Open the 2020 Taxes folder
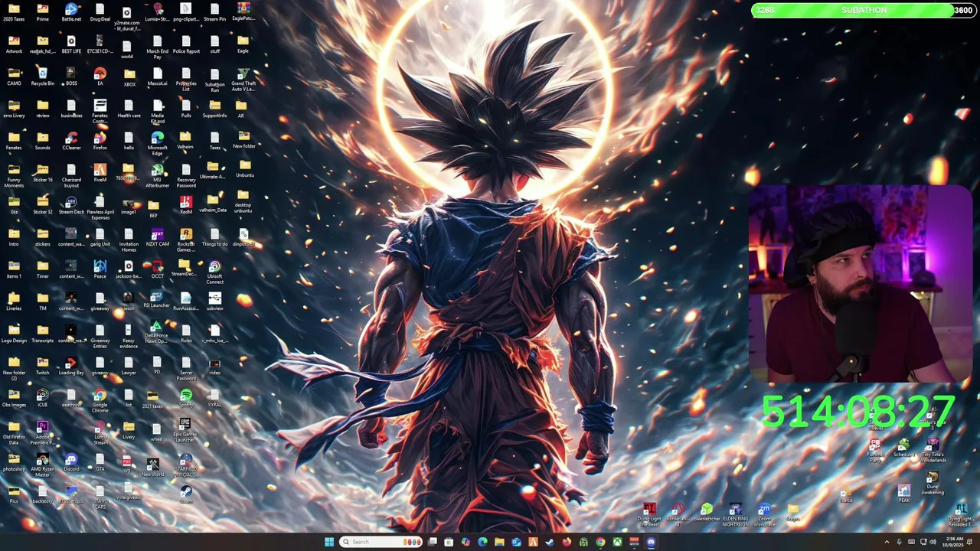 14,12
